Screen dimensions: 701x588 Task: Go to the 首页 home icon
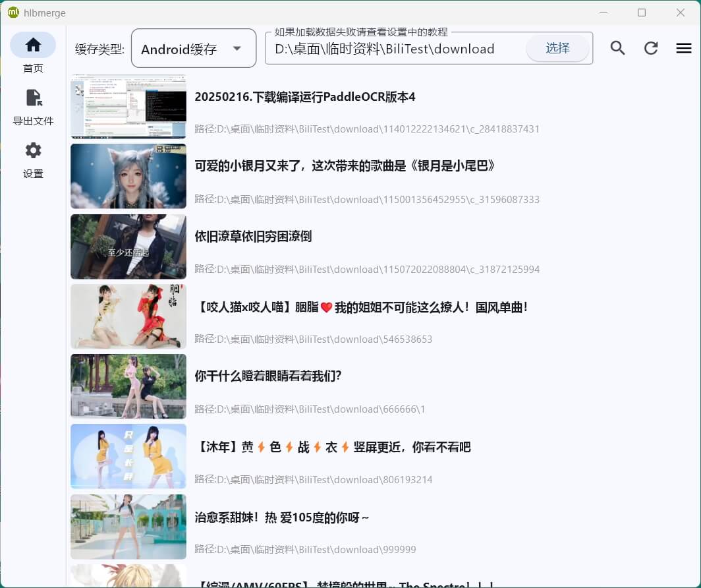click(33, 45)
